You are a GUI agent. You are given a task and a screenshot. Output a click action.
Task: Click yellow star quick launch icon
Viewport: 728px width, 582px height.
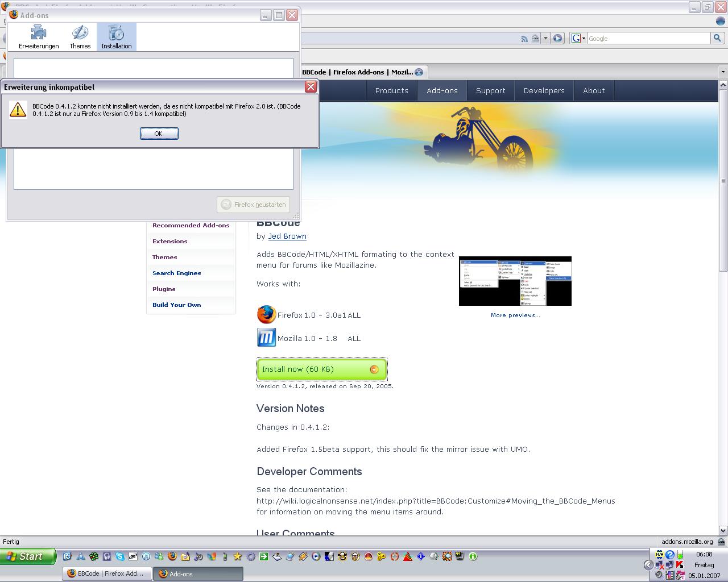pos(237,556)
